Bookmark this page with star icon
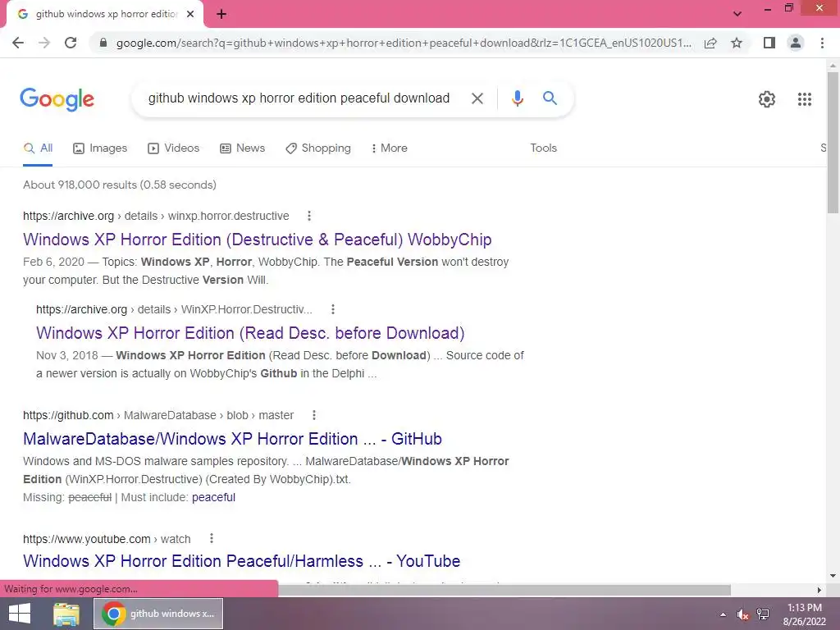 pyautogui.click(x=737, y=43)
